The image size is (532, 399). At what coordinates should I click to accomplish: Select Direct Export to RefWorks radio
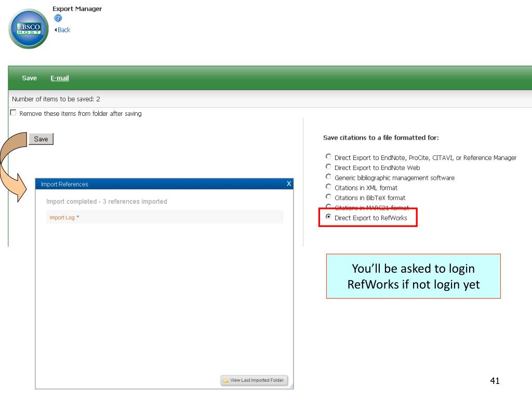pyautogui.click(x=328, y=217)
